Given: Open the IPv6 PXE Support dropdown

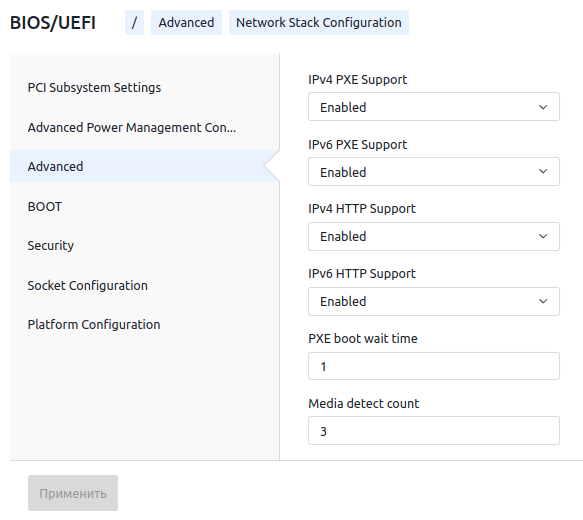Looking at the screenshot, I should click(x=434, y=171).
